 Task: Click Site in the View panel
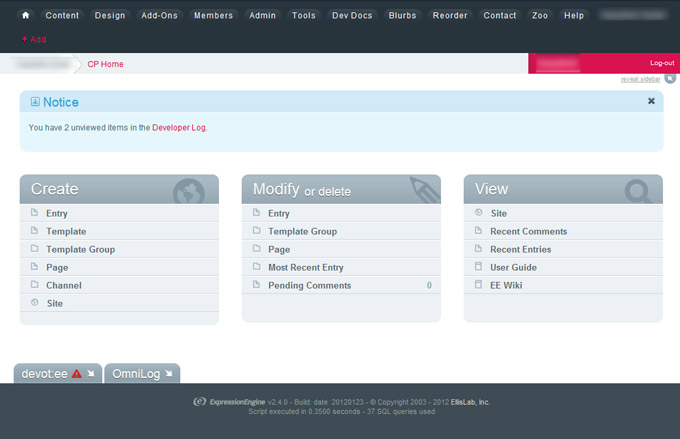[499, 213]
